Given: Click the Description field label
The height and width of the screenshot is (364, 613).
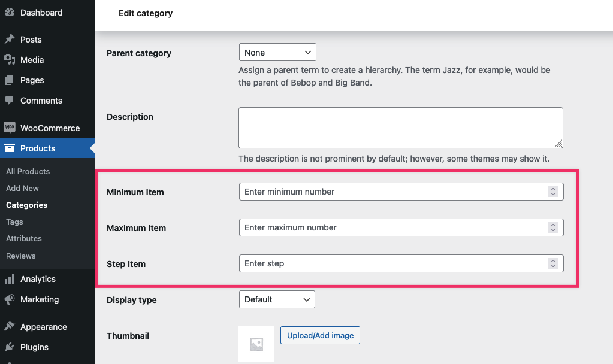Looking at the screenshot, I should tap(130, 117).
